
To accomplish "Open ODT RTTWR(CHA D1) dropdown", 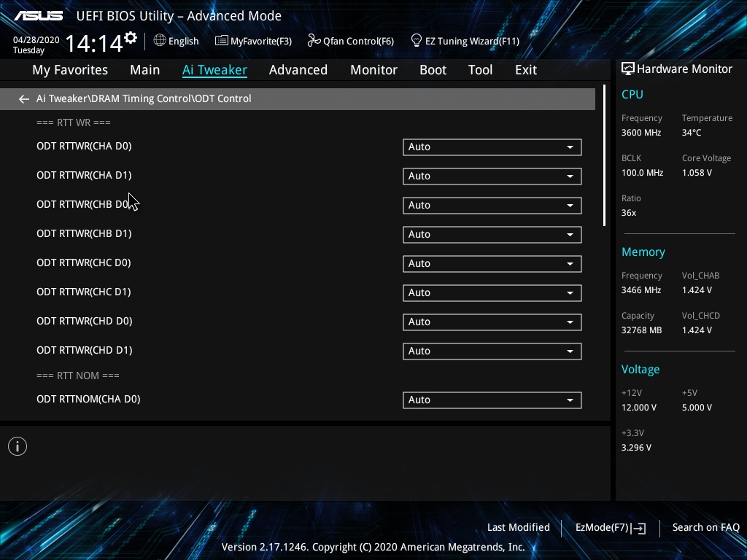I will (x=492, y=176).
